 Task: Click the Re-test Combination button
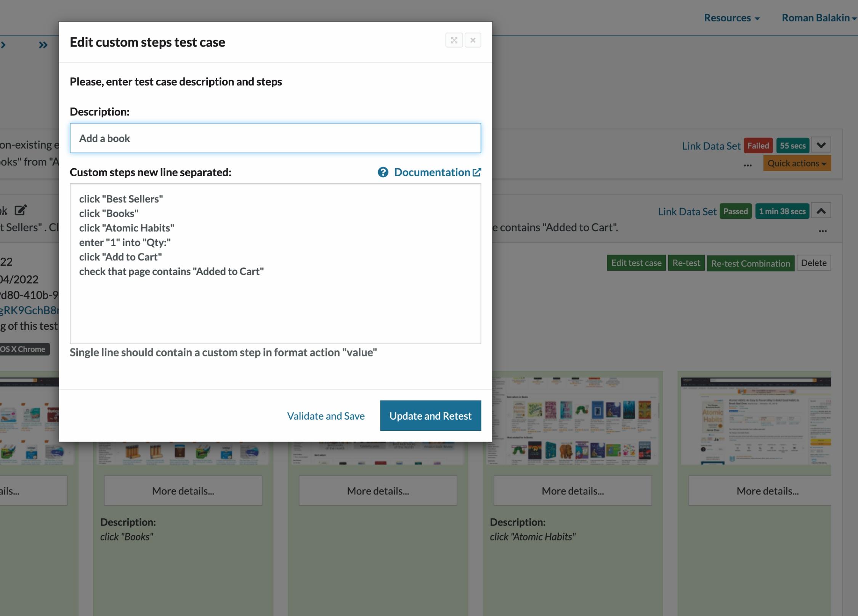pyautogui.click(x=750, y=263)
